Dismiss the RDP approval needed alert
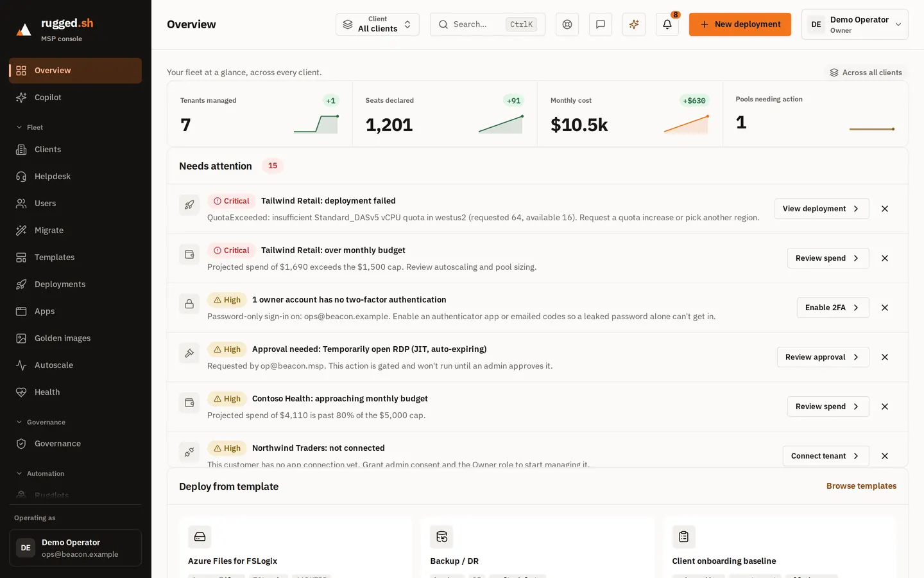The width and height of the screenshot is (924, 578). [885, 357]
